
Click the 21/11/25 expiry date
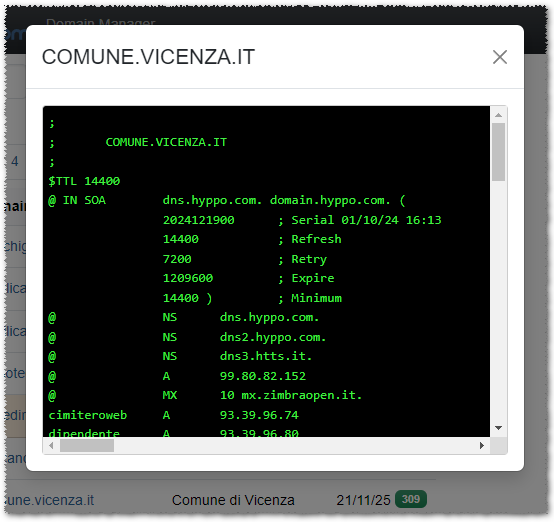[363, 500]
